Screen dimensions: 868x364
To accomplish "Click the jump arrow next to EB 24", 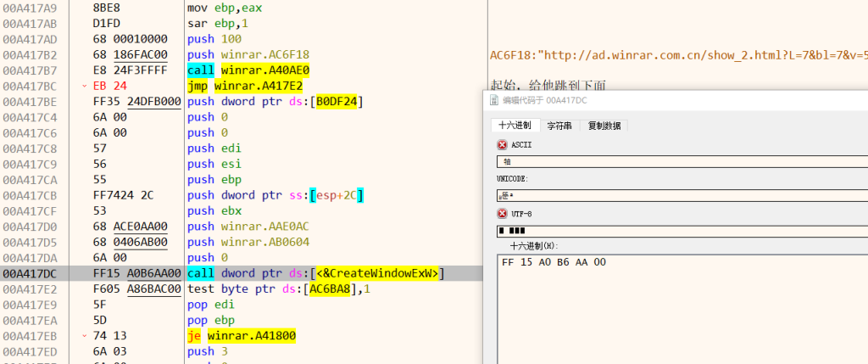I will tap(83, 86).
